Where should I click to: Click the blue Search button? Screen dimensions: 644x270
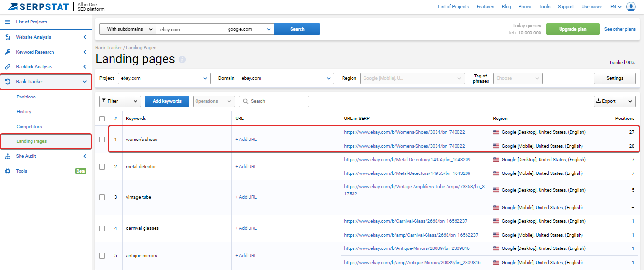point(297,29)
